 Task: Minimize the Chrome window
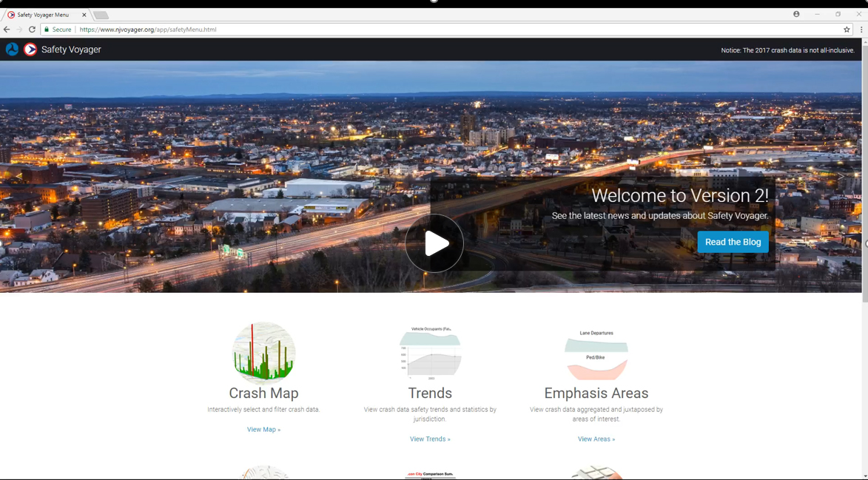pyautogui.click(x=817, y=14)
